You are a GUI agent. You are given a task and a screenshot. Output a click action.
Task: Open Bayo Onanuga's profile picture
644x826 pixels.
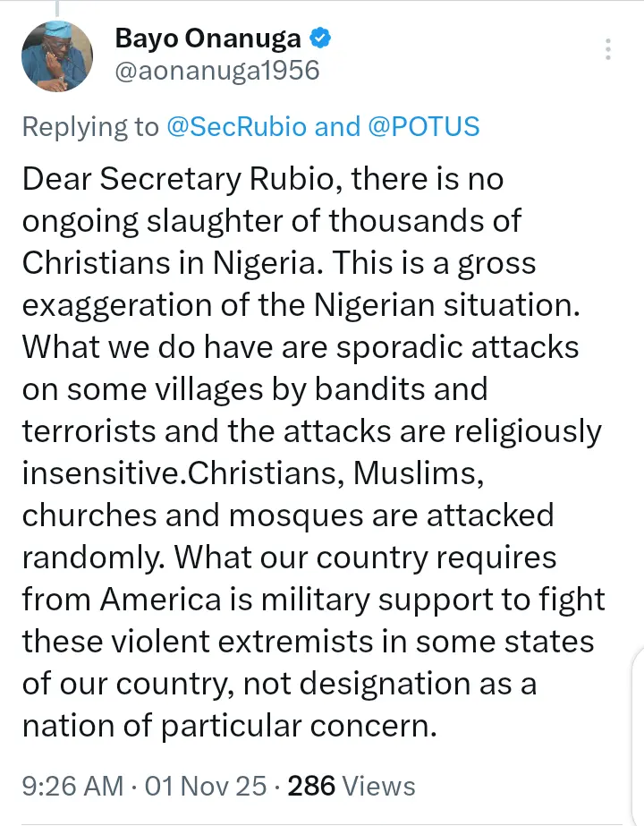point(58,55)
